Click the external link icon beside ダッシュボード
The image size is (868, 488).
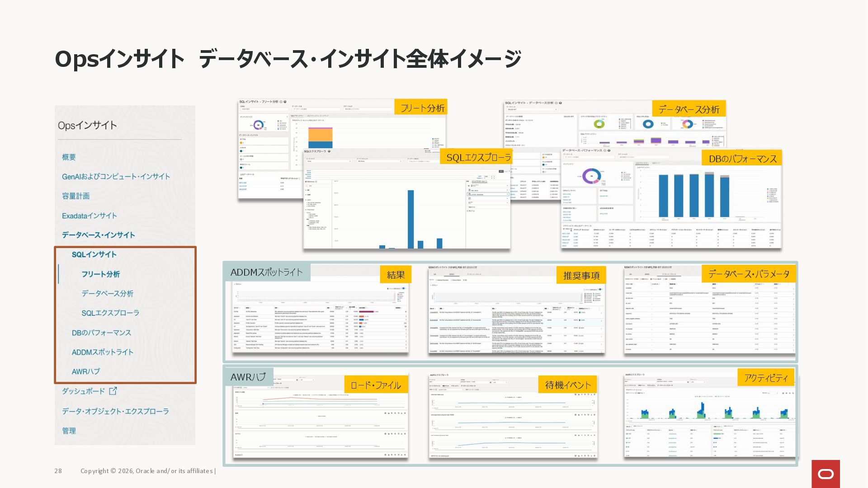[x=113, y=391]
